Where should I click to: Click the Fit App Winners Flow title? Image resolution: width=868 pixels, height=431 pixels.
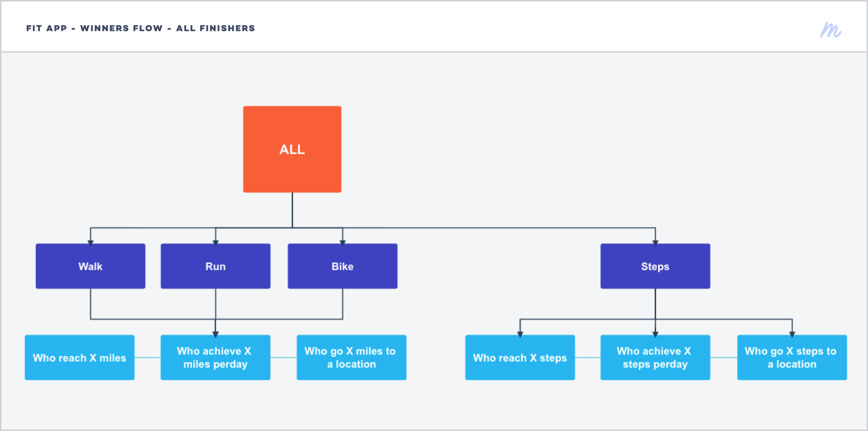coord(141,28)
